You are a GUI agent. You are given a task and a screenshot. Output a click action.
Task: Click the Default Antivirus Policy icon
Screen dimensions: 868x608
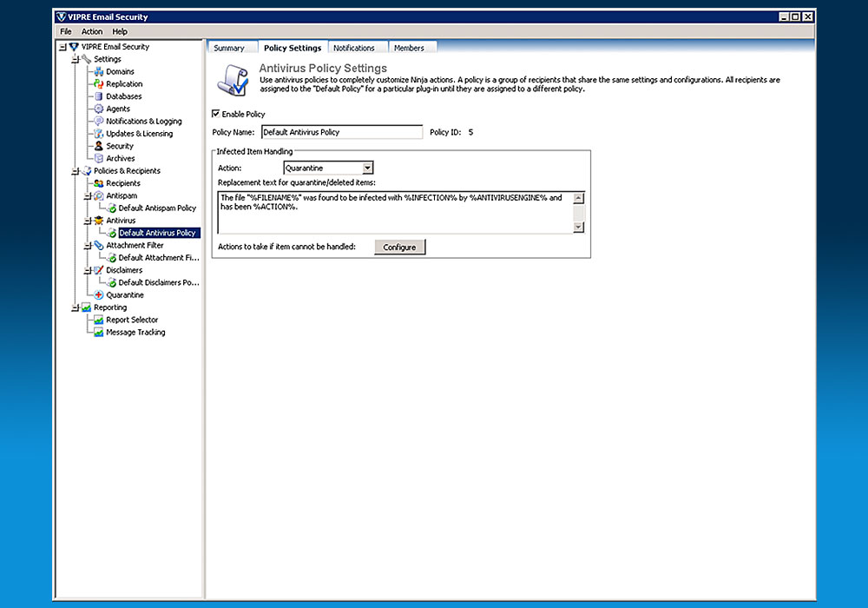[111, 233]
